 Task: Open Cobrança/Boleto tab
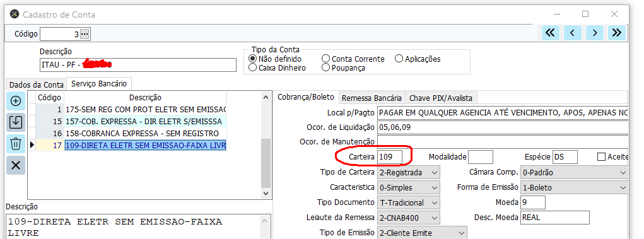point(307,97)
